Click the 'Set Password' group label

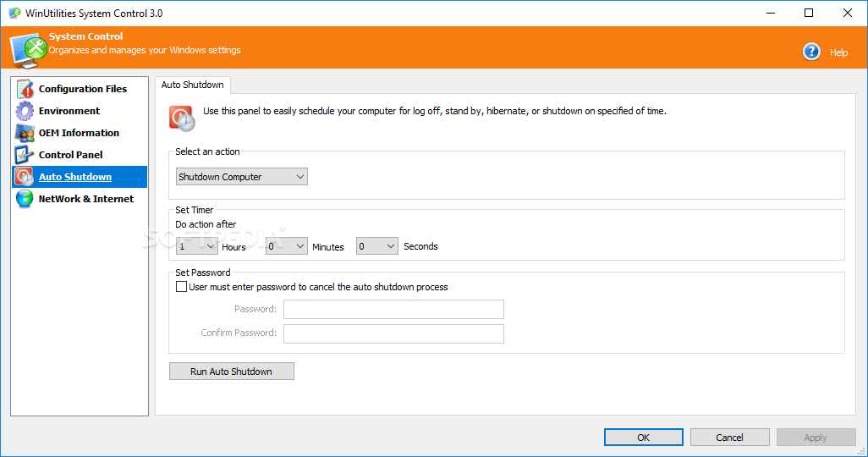pos(202,273)
